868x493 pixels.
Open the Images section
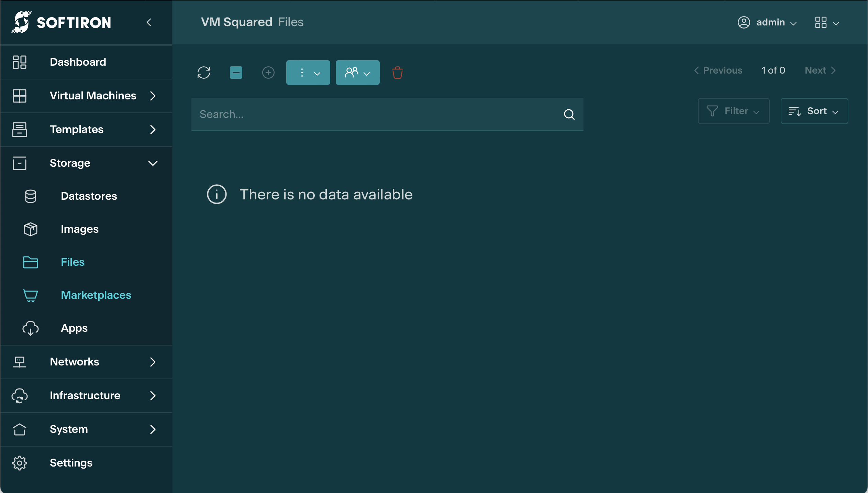tap(80, 229)
